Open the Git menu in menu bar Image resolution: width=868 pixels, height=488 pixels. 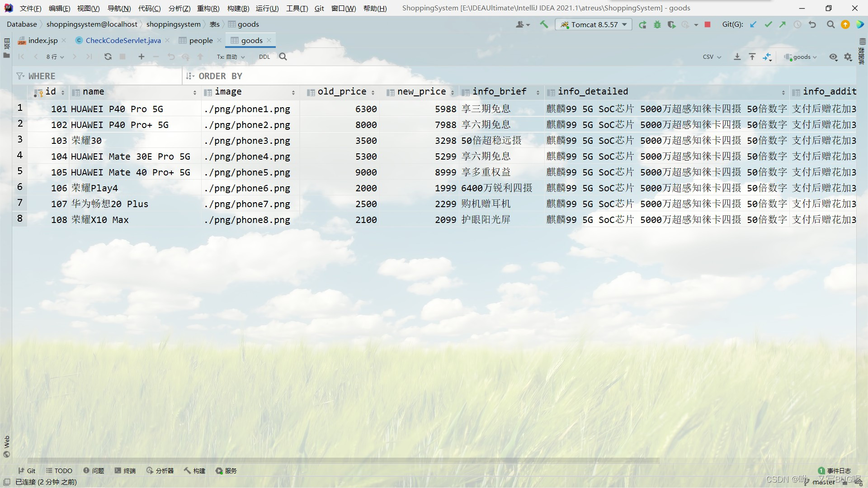[319, 8]
